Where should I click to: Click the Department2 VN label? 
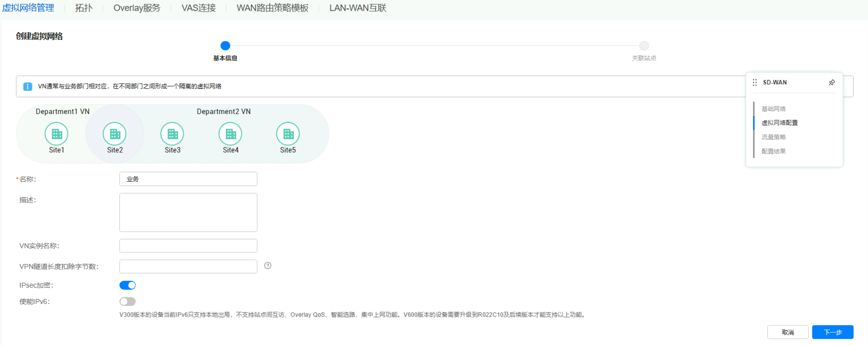click(224, 112)
